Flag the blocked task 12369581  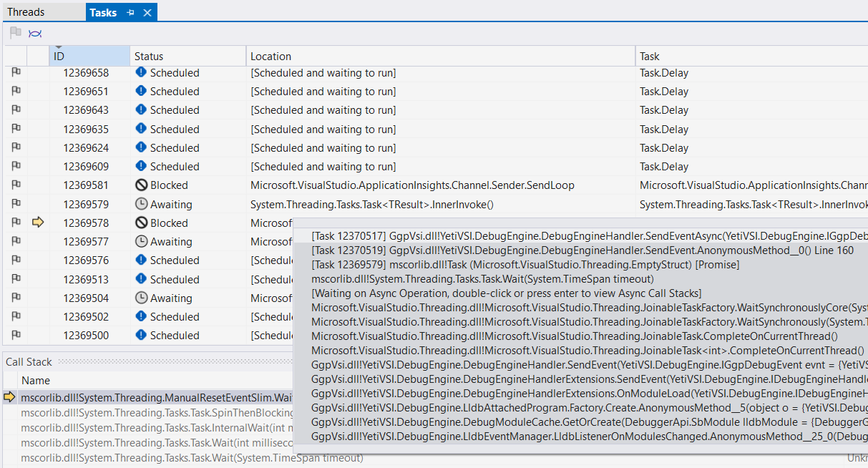click(x=16, y=185)
